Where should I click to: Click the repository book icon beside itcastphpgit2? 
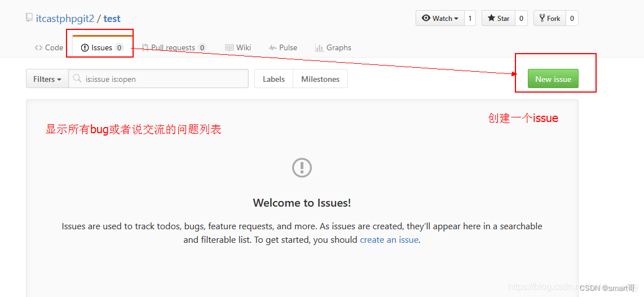pos(29,18)
